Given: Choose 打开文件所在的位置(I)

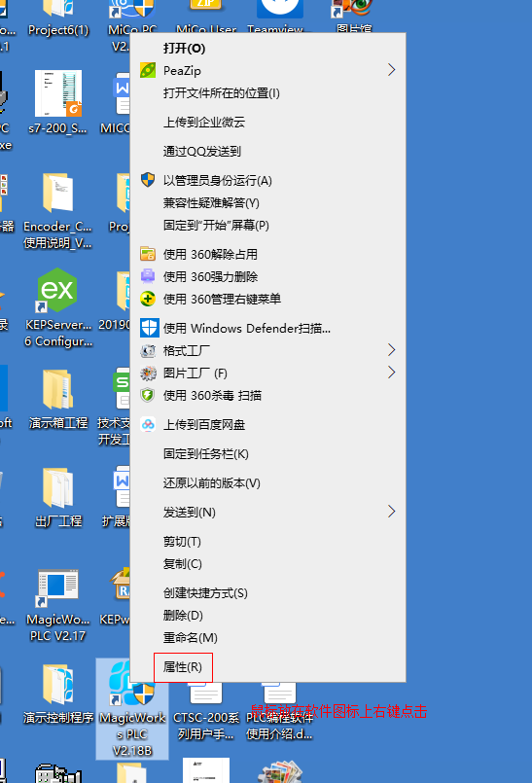Looking at the screenshot, I should [222, 93].
